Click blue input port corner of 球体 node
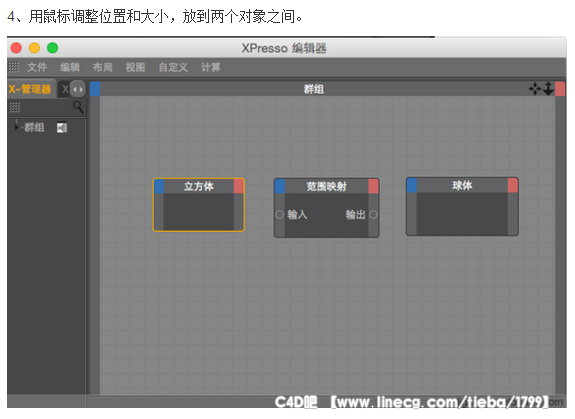 pos(412,185)
